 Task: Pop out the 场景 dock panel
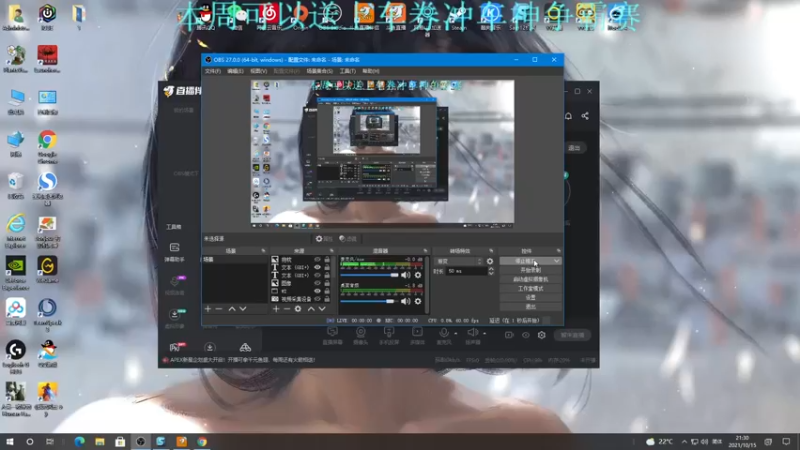point(263,251)
